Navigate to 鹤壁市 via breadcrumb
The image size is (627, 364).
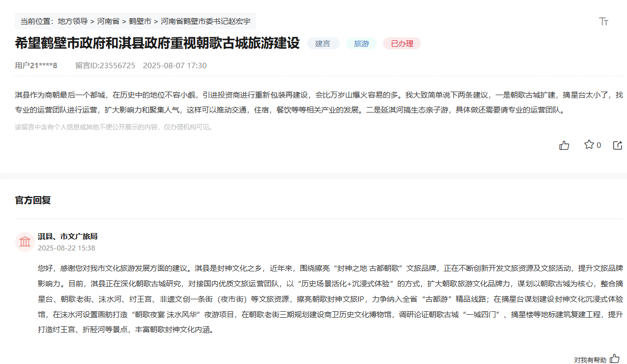click(141, 21)
